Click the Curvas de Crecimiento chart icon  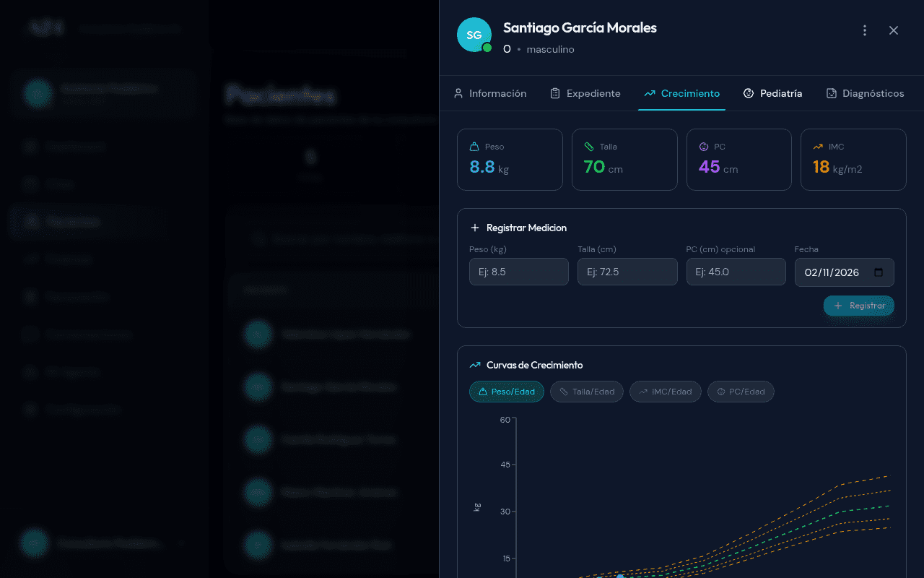point(475,365)
